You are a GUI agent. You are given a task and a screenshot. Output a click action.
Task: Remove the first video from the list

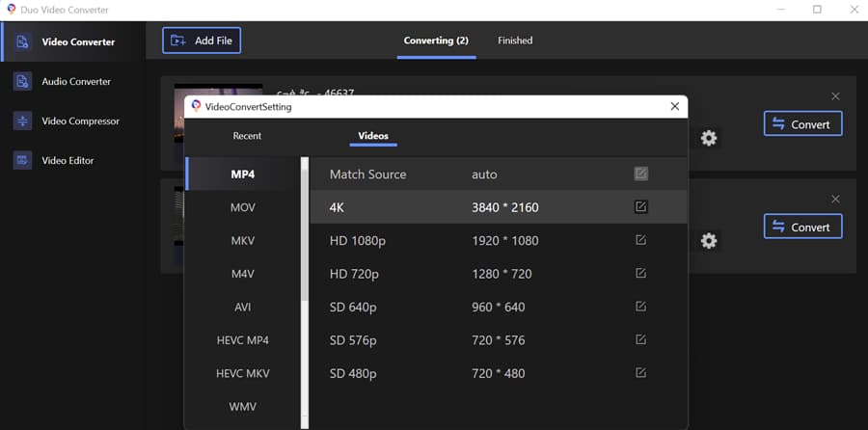tap(835, 96)
